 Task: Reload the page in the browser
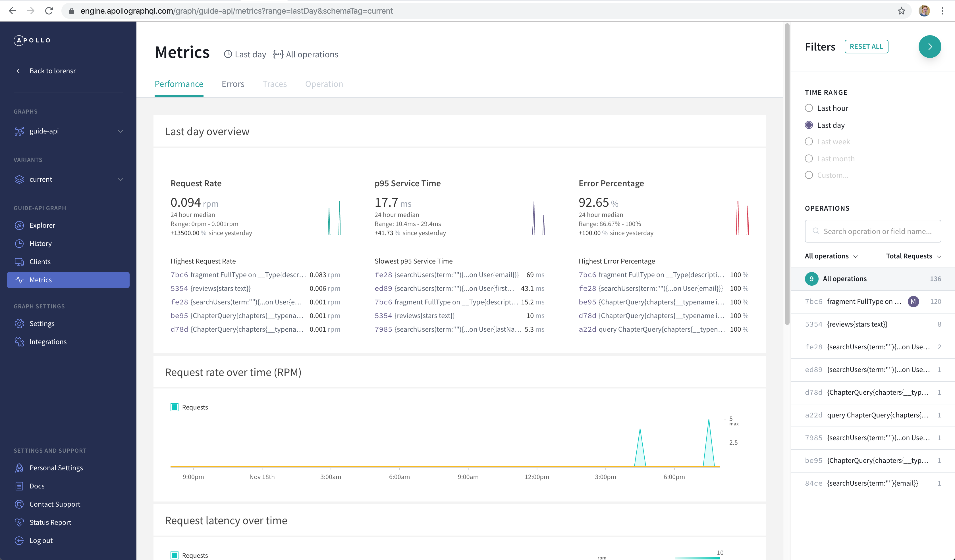(x=49, y=11)
